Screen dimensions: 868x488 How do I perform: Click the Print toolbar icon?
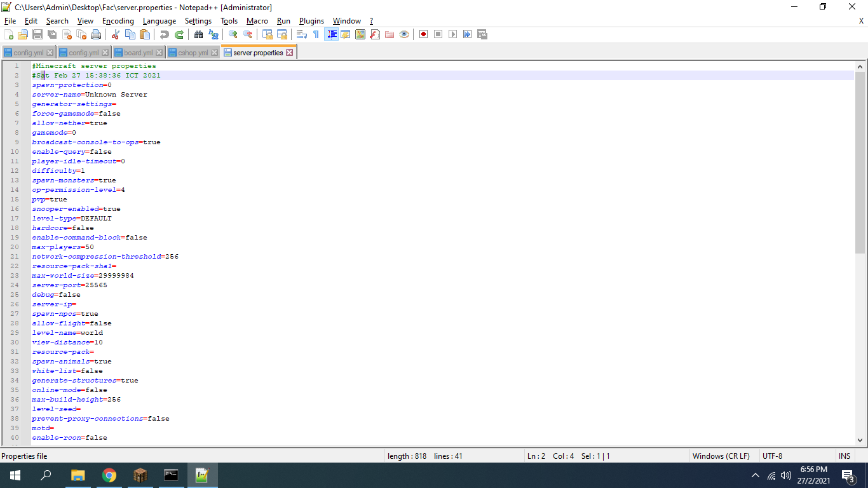point(96,34)
